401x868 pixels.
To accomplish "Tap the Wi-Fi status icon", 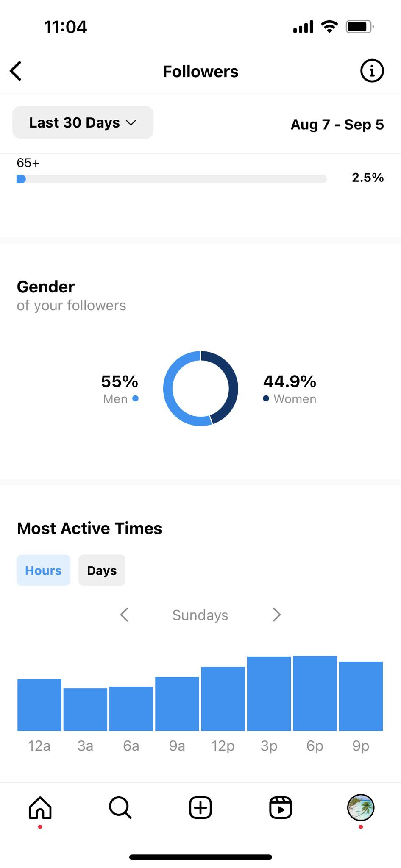I will [x=329, y=27].
